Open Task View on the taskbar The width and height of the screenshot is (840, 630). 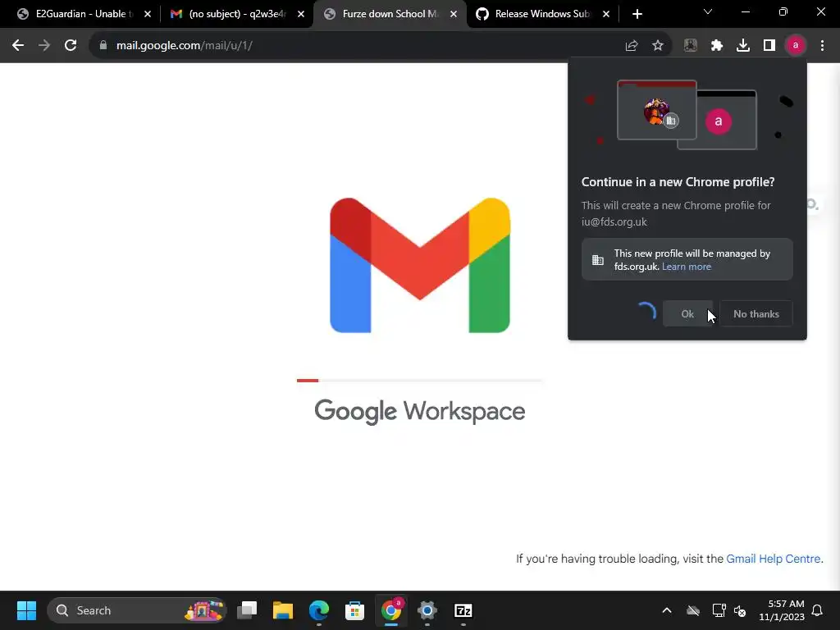pos(247,610)
